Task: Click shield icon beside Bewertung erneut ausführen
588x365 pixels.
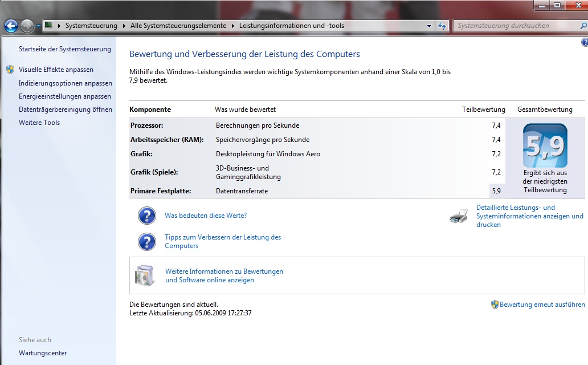Action: coord(495,305)
